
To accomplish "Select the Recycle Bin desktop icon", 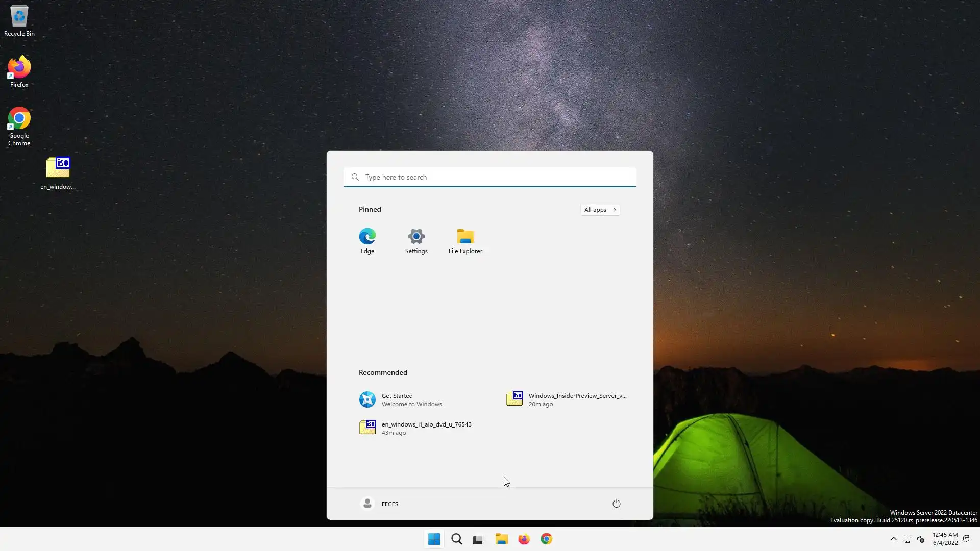I will click(19, 20).
